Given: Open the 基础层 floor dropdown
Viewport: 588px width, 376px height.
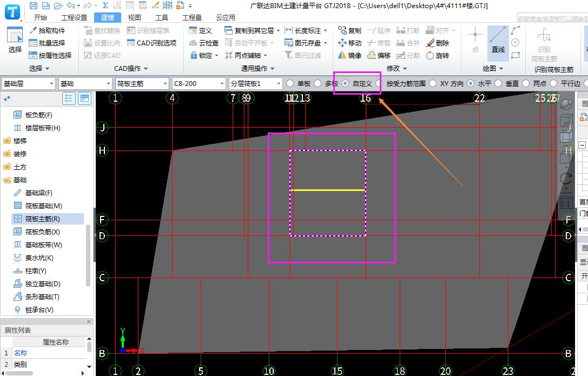Looking at the screenshot, I should coord(29,83).
